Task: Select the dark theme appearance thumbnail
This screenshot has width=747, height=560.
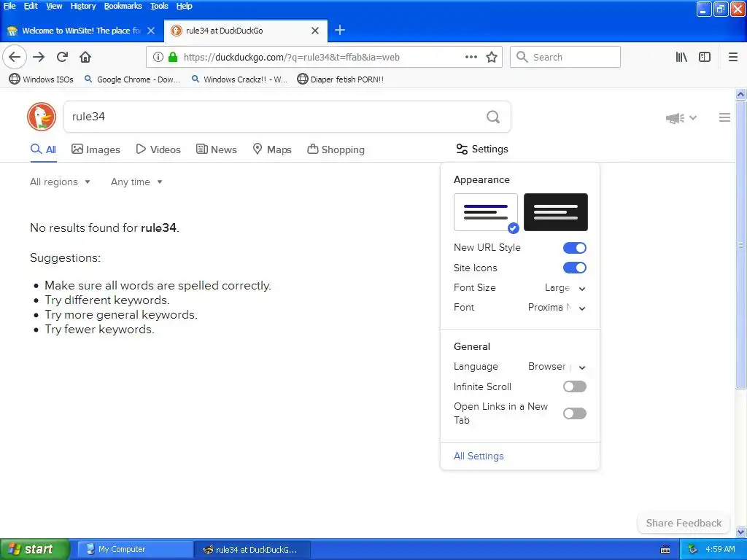Action: pos(555,212)
